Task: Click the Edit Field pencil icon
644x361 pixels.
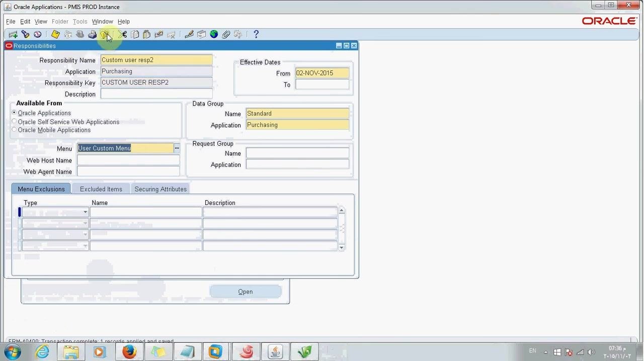Action: (x=189, y=34)
